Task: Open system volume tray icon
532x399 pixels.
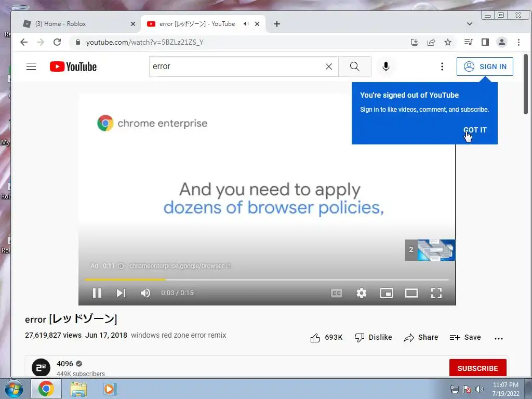Action: pos(479,389)
